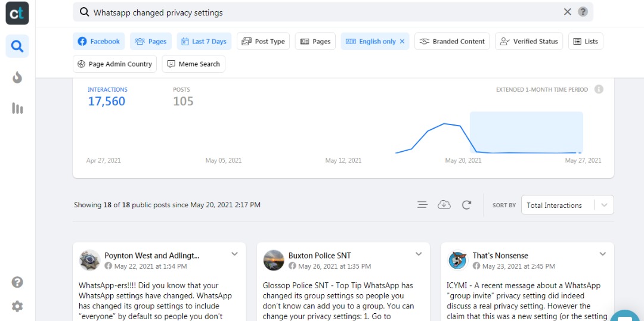Open the That's Nonsense page name
This screenshot has width=644, height=321.
[500, 256]
